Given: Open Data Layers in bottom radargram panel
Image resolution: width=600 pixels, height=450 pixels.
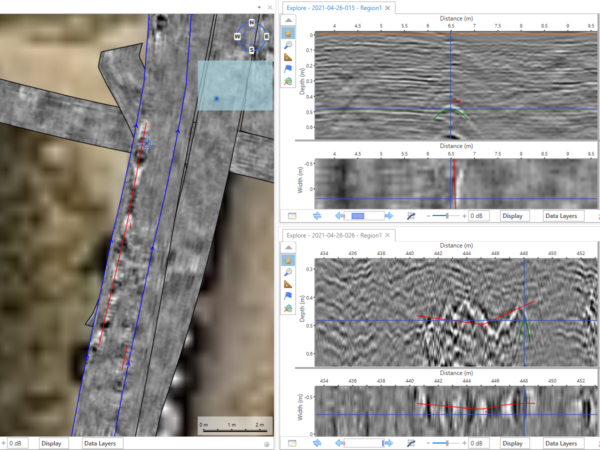Looking at the screenshot, I should click(x=561, y=443).
